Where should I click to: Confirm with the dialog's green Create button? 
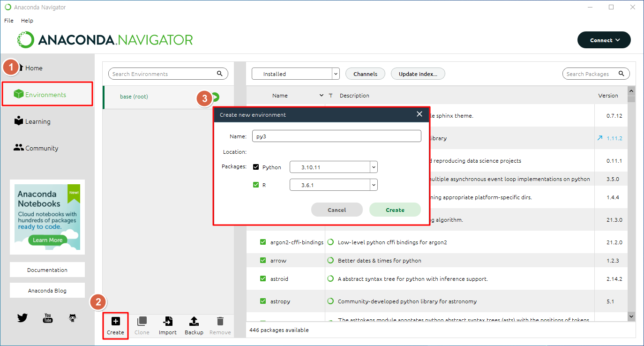395,210
